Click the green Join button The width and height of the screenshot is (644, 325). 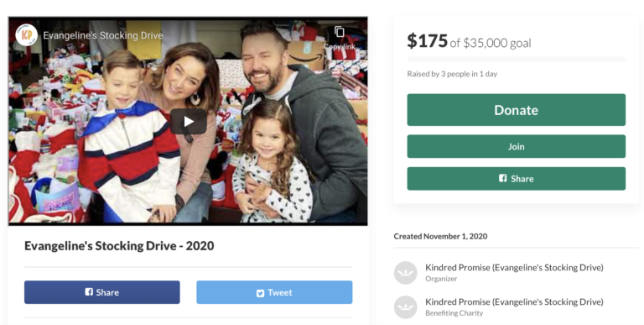pyautogui.click(x=517, y=146)
